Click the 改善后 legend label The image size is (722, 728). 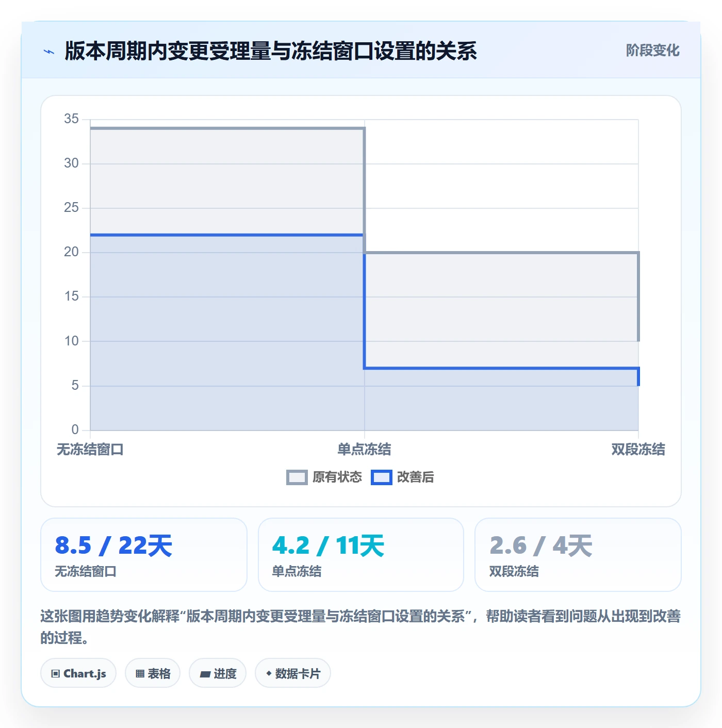(x=415, y=477)
